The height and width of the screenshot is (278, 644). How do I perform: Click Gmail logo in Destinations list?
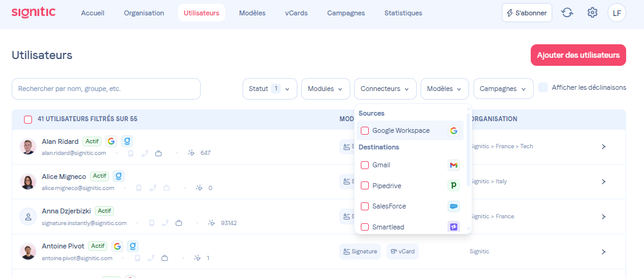pyautogui.click(x=453, y=165)
